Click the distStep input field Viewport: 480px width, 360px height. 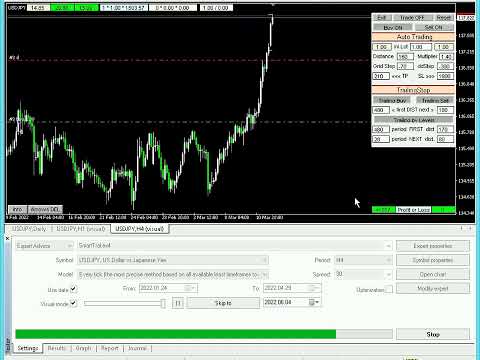click(445, 66)
